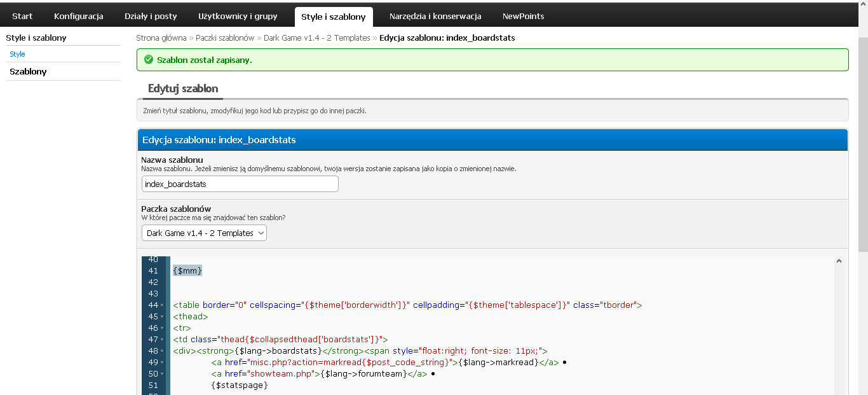Viewport: 868px width, 395px height.
Task: Collapse fold marker on line 48
Action: click(x=163, y=351)
